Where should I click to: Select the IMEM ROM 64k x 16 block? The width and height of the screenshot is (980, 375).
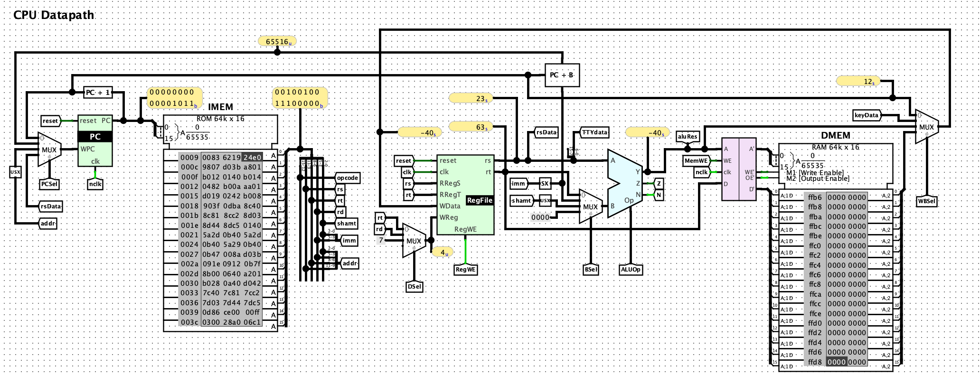tap(221, 223)
